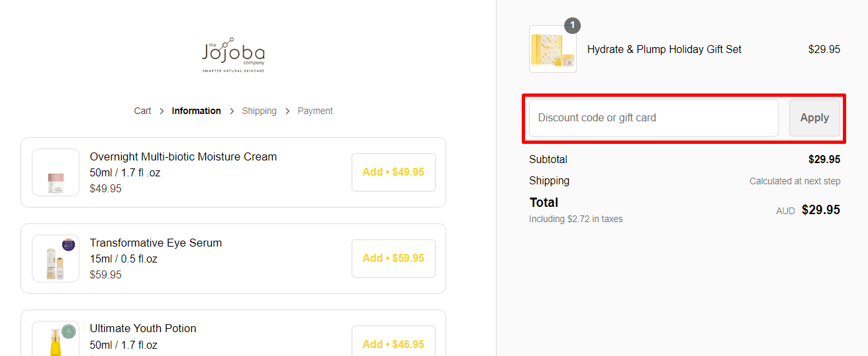Select the Information breadcrumb step
The image size is (868, 356).
[196, 111]
